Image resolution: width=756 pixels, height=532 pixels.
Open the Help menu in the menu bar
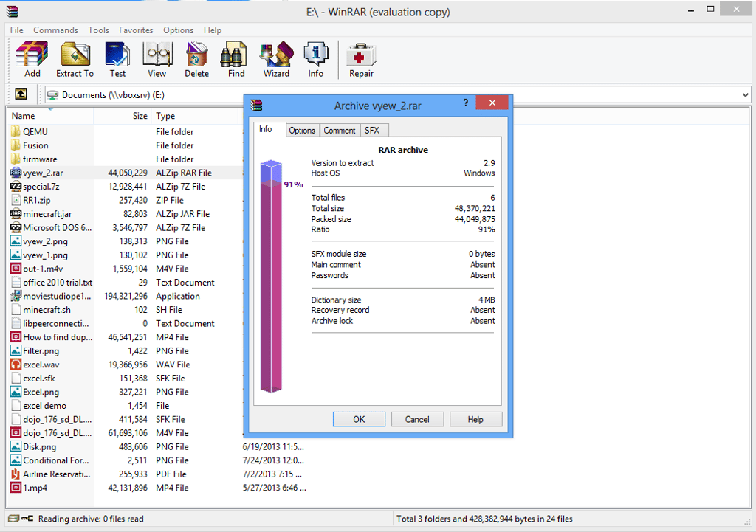pos(212,30)
